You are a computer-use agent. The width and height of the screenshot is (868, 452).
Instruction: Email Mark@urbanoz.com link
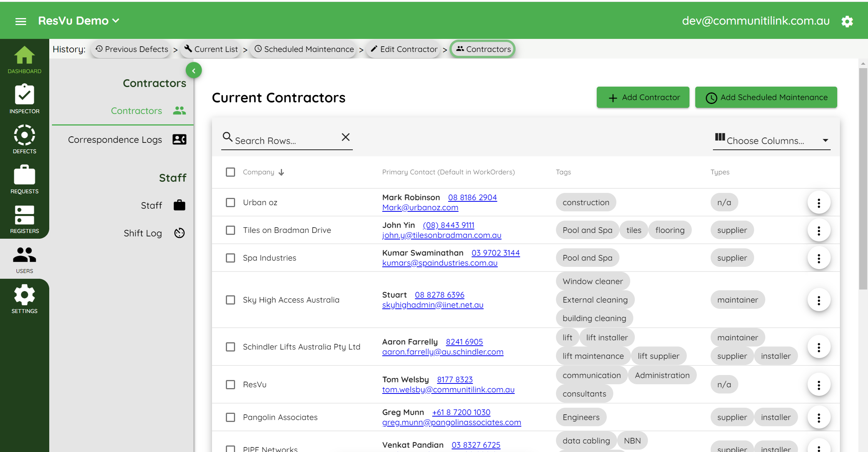coord(420,208)
